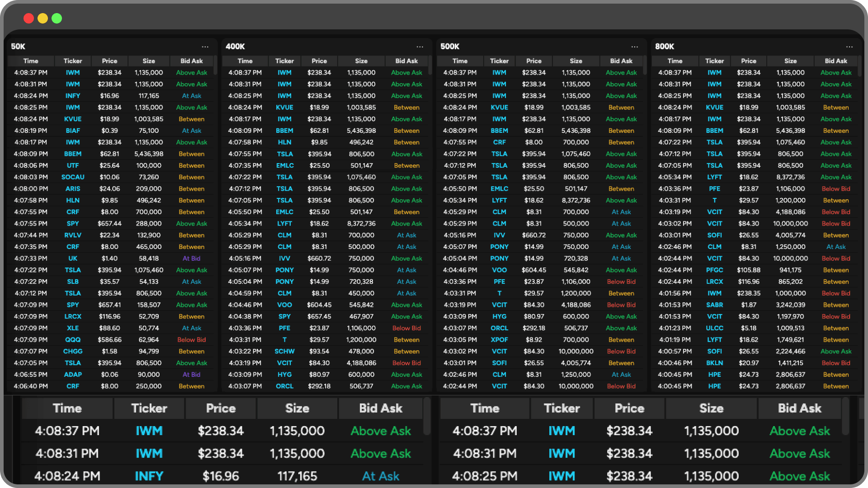
Task: Click the 400K panel scrollbar
Action: pos(430,66)
